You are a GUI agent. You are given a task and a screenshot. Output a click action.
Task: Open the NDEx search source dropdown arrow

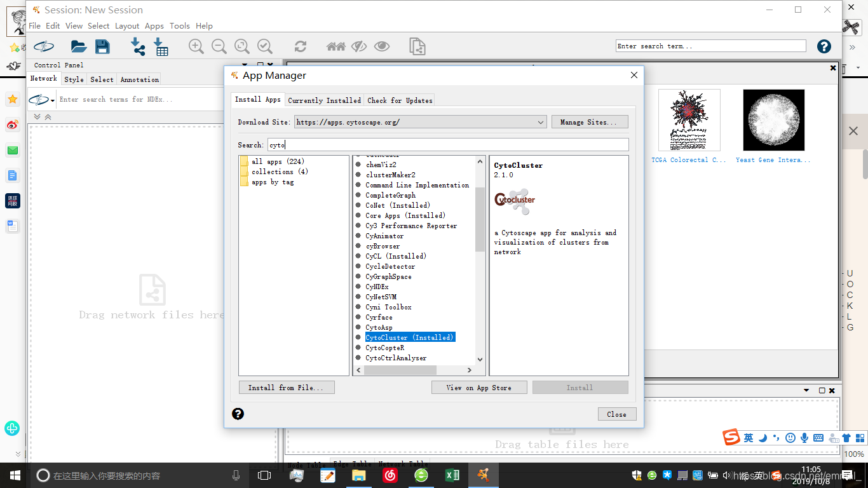(x=53, y=100)
